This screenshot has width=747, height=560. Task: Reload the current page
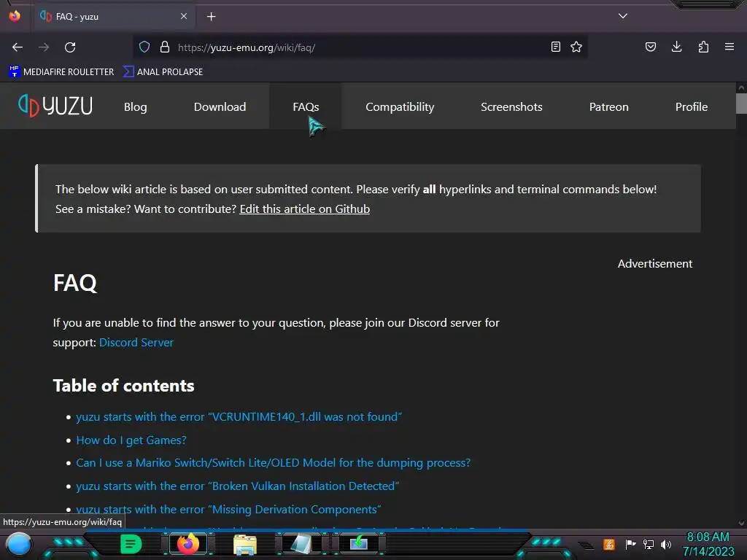[70, 47]
